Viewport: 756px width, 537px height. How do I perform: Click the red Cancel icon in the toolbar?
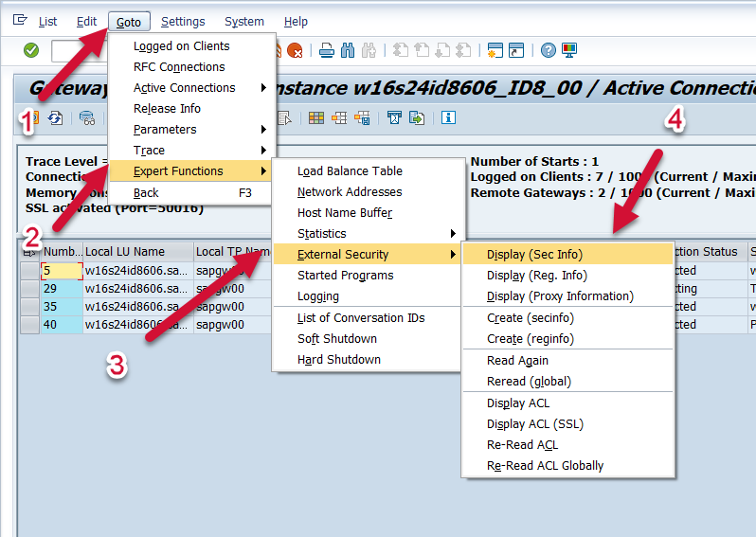coord(296,50)
